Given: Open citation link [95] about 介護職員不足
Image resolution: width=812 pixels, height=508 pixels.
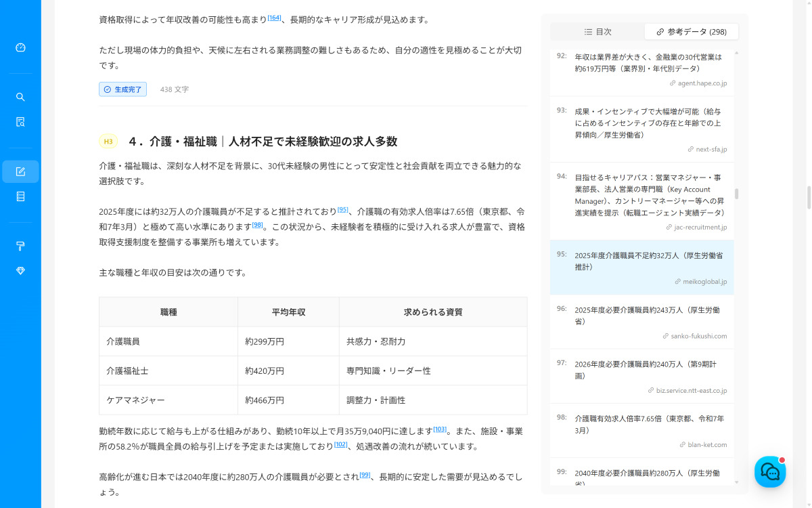Looking at the screenshot, I should 342,209.
